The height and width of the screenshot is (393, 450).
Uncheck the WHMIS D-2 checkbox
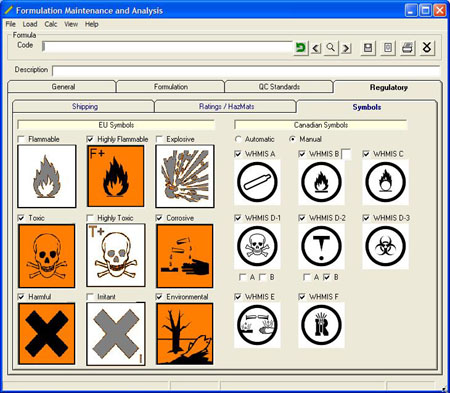(302, 218)
